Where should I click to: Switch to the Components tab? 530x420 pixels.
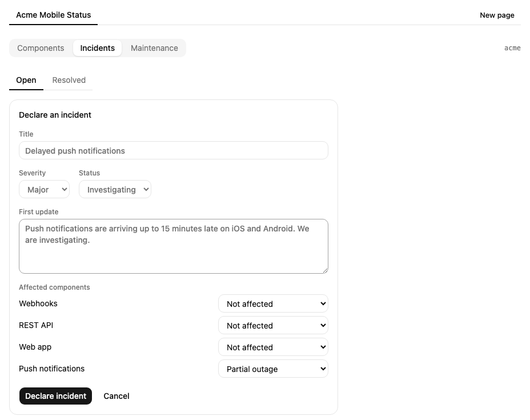click(x=41, y=48)
